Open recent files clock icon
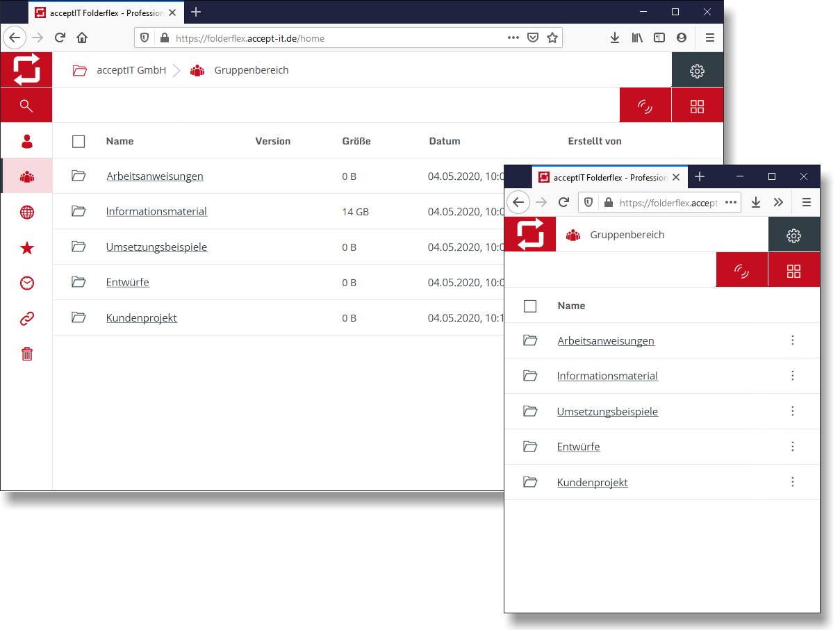Viewport: 840px width, 630px height. pos(26,283)
